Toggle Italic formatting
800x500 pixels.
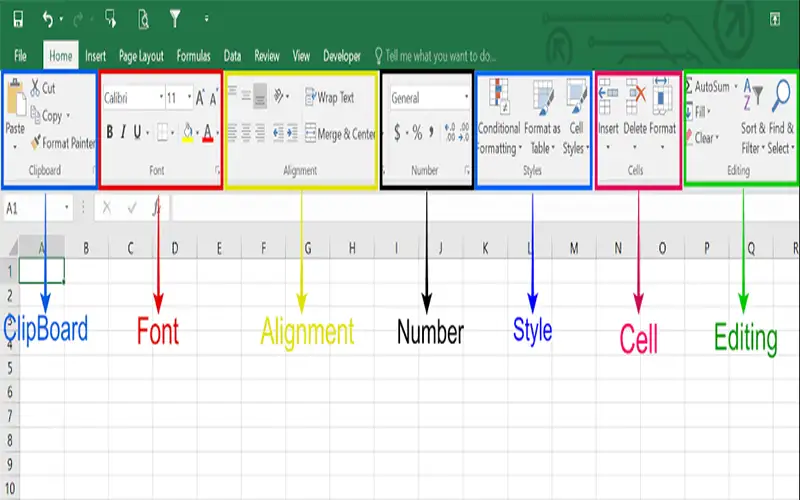pos(124,132)
